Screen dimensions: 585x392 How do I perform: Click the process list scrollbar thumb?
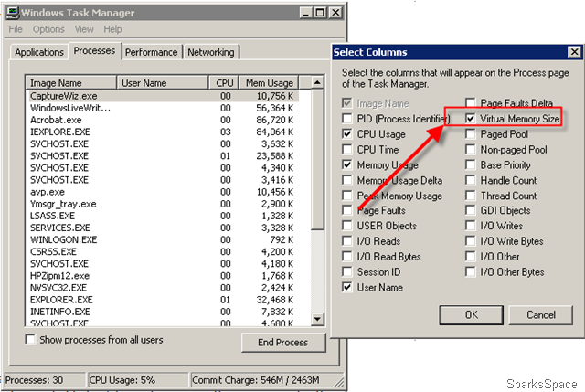tap(317, 159)
